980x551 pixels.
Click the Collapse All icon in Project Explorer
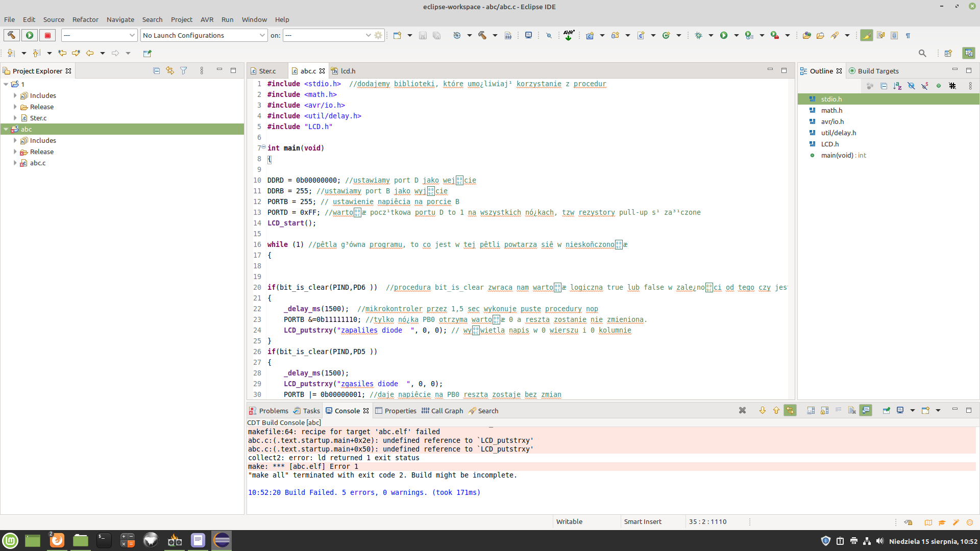pos(157,71)
